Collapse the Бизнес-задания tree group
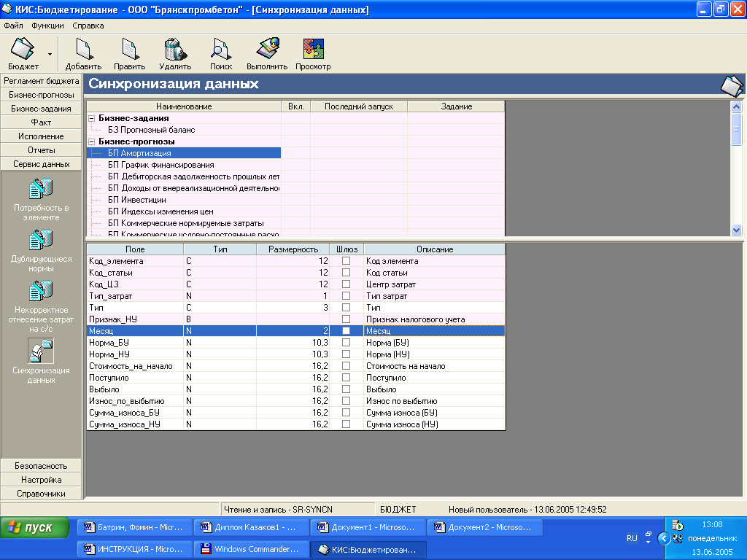Screen dimensions: 747x560 92,118
